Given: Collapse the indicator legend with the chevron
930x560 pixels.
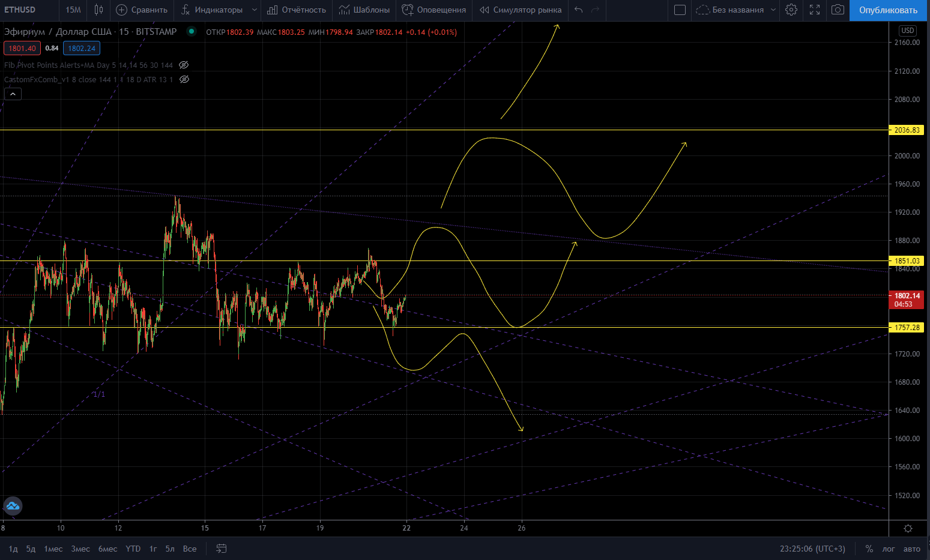Looking at the screenshot, I should coord(13,94).
